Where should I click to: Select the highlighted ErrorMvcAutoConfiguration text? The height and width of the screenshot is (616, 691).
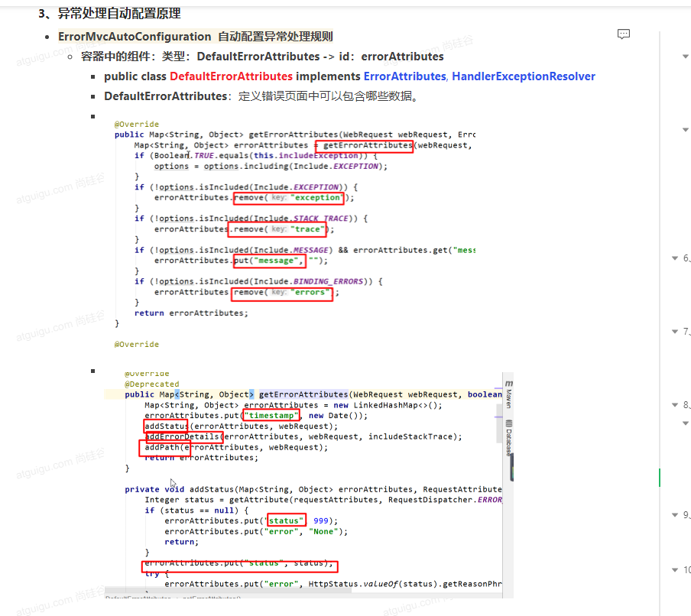135,36
